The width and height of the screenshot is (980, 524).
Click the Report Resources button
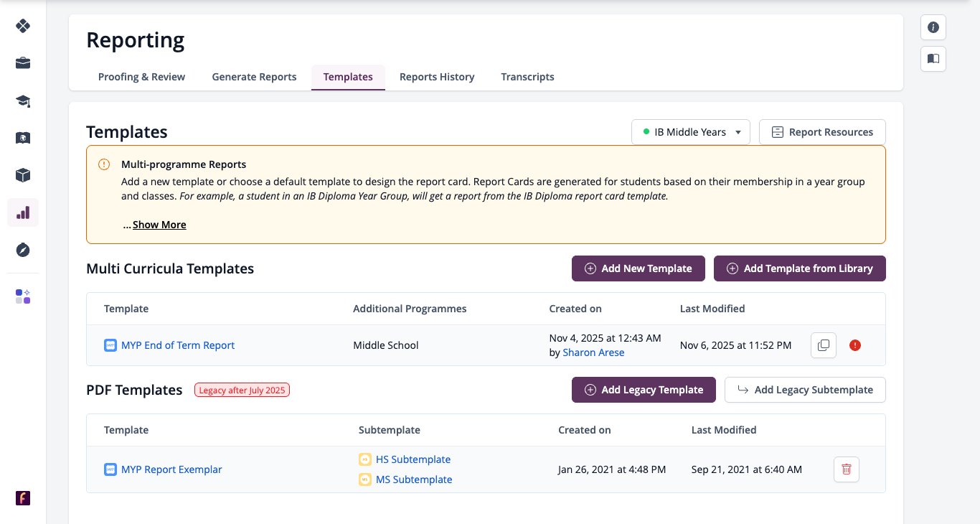[x=822, y=132]
